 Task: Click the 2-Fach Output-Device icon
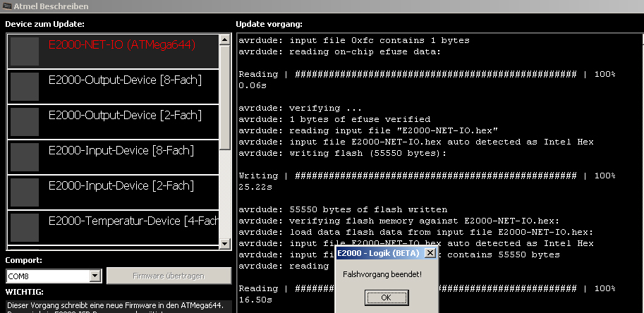point(25,121)
